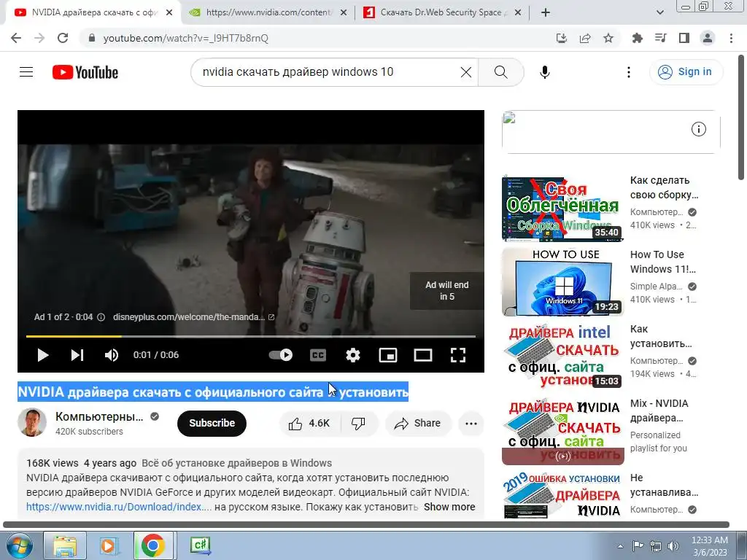
Task: Open Chrome three-dot menu
Action: click(731, 38)
